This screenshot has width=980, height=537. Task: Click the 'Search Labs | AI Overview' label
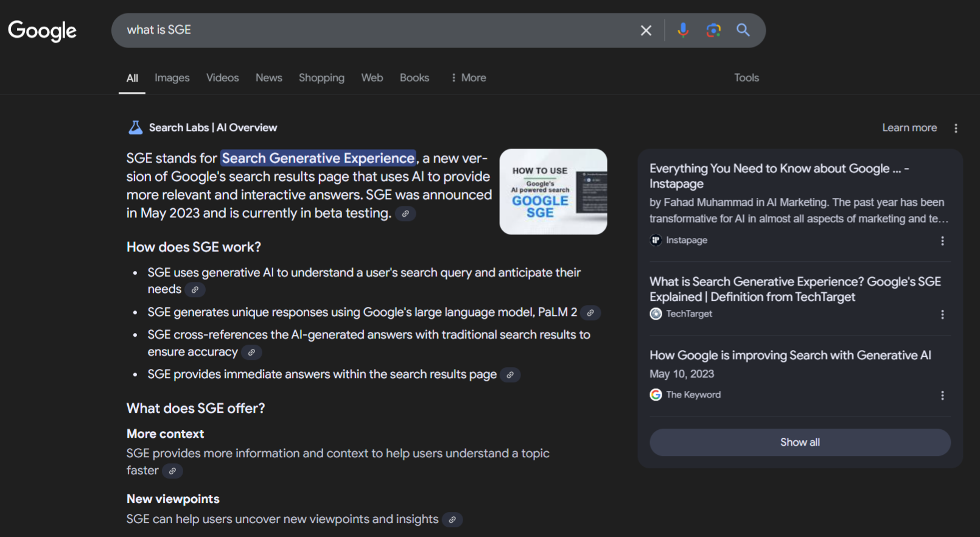pos(213,128)
